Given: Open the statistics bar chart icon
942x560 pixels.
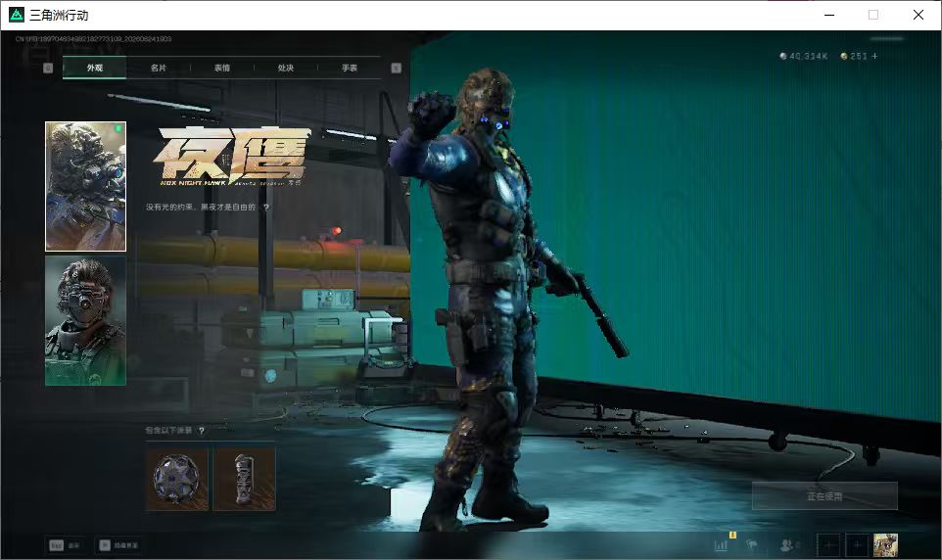Looking at the screenshot, I should pyautogui.click(x=721, y=545).
